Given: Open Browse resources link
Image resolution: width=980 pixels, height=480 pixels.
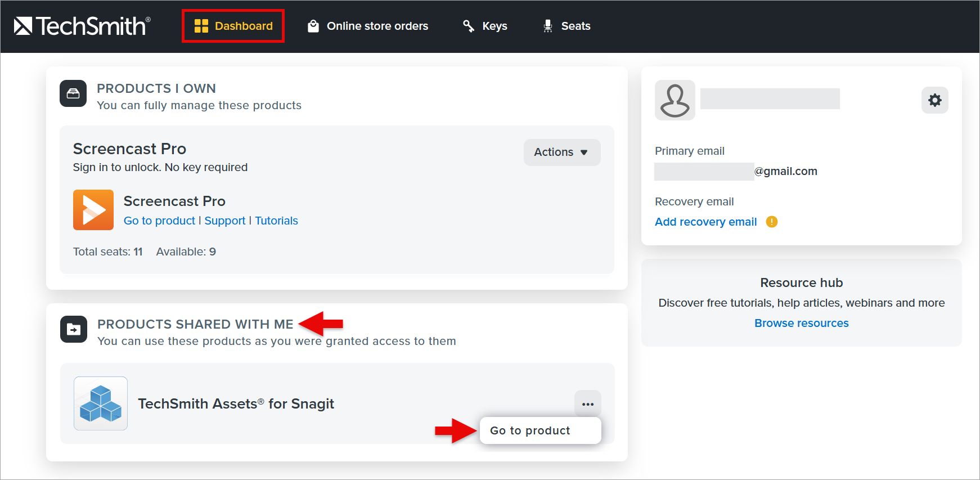Looking at the screenshot, I should [x=802, y=323].
